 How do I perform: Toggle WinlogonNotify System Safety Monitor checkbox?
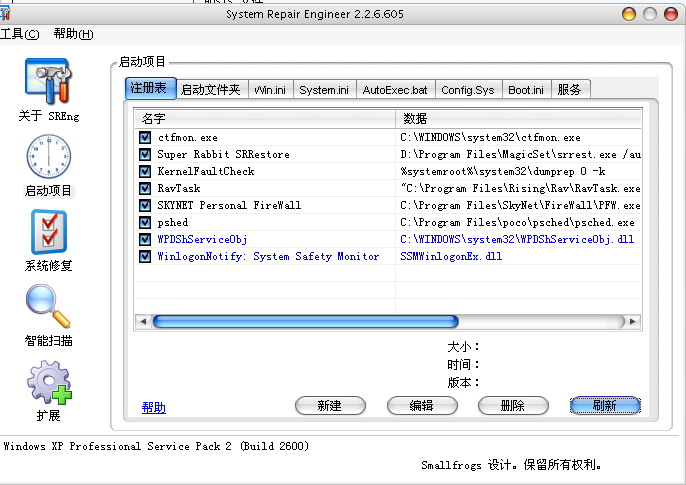pos(145,256)
